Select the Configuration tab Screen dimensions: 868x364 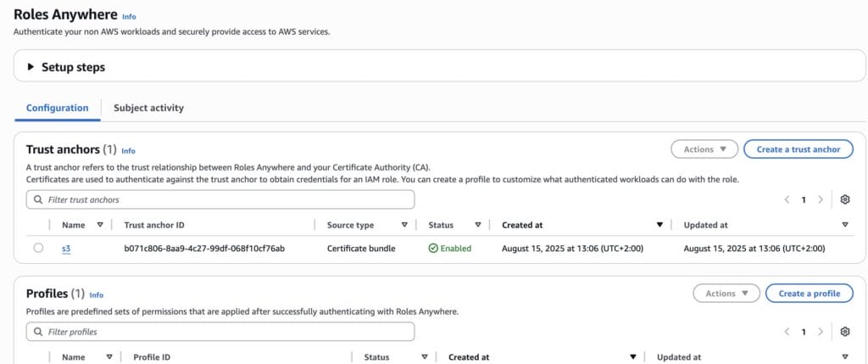coord(57,108)
